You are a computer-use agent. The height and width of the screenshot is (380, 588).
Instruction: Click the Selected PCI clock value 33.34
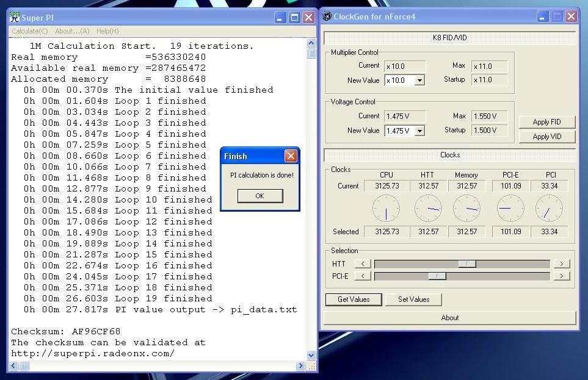550,232
